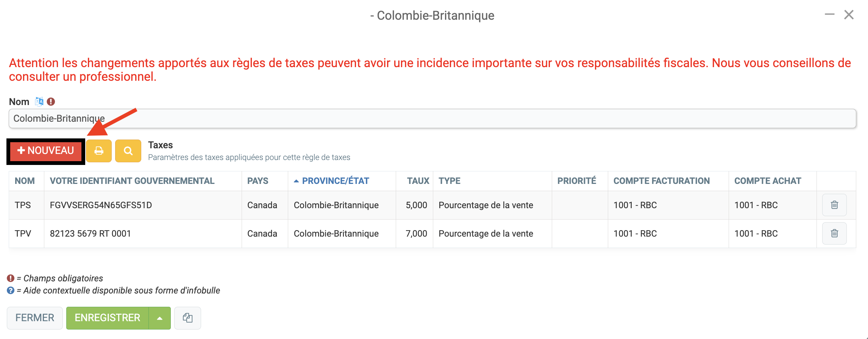Focus the Nom input field
This screenshot has width=868, height=339.
(432, 119)
